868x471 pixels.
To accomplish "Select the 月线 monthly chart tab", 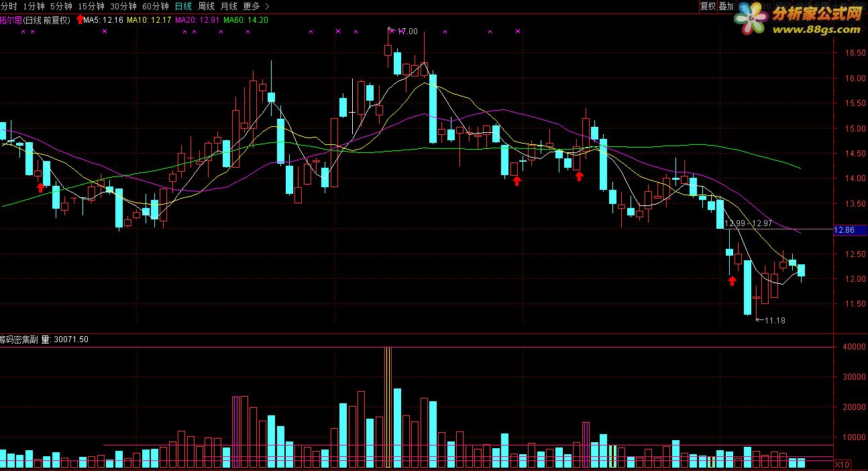I will click(229, 6).
